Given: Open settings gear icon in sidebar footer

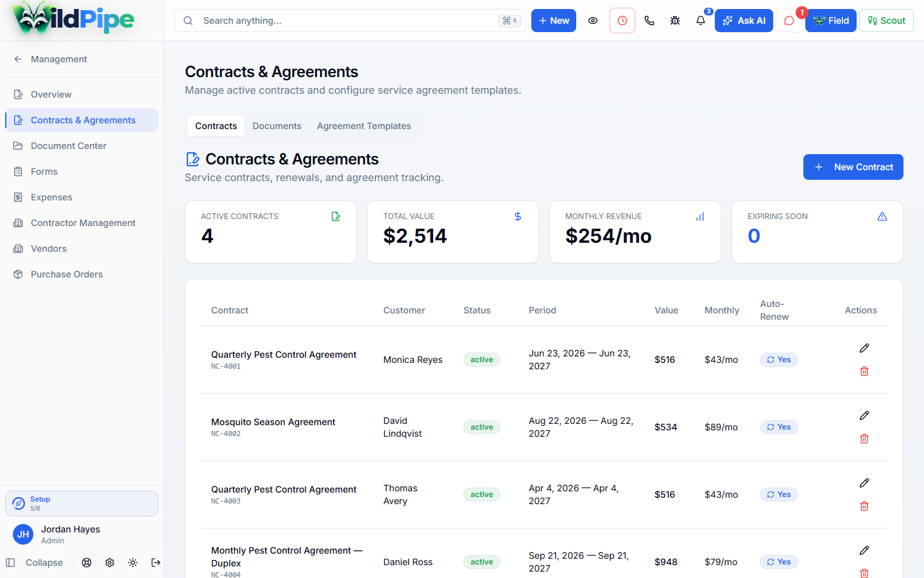Looking at the screenshot, I should (x=110, y=563).
